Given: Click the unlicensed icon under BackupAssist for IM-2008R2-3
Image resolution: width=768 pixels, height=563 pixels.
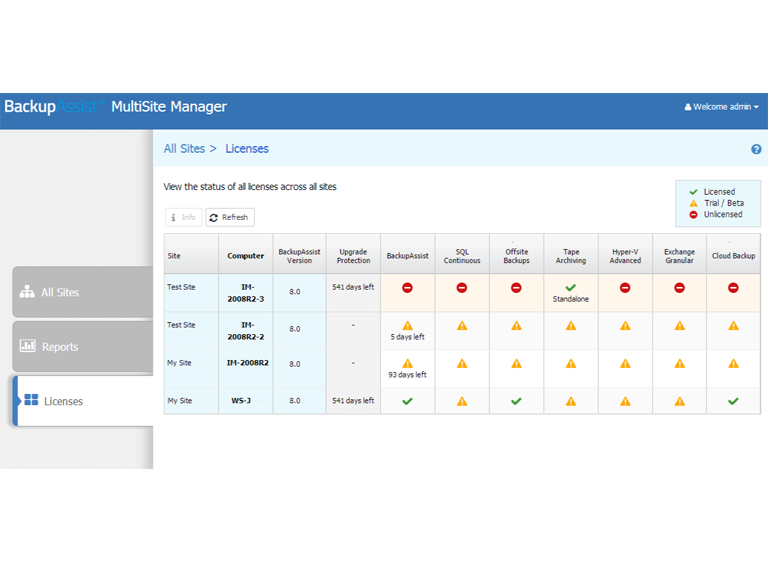Looking at the screenshot, I should pyautogui.click(x=407, y=288).
